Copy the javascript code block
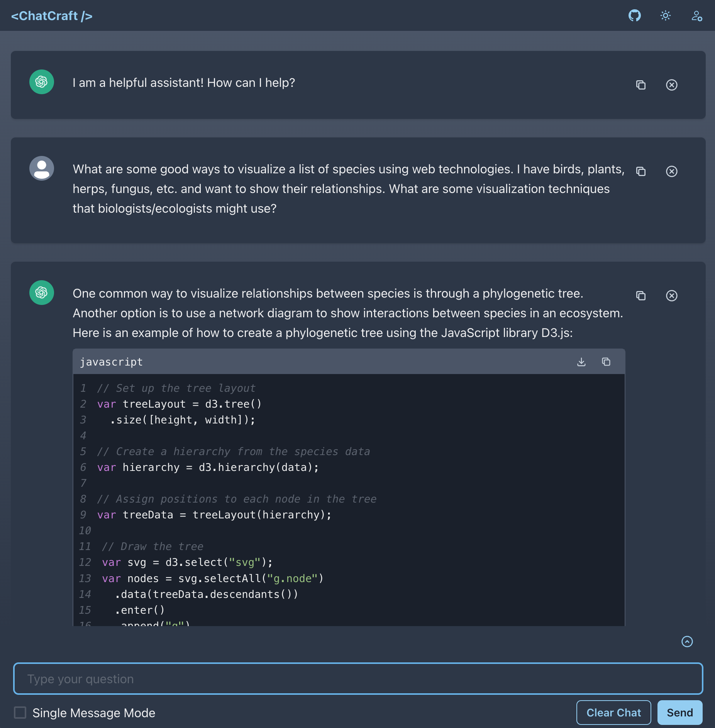Viewport: 715px width, 728px height. (x=606, y=362)
